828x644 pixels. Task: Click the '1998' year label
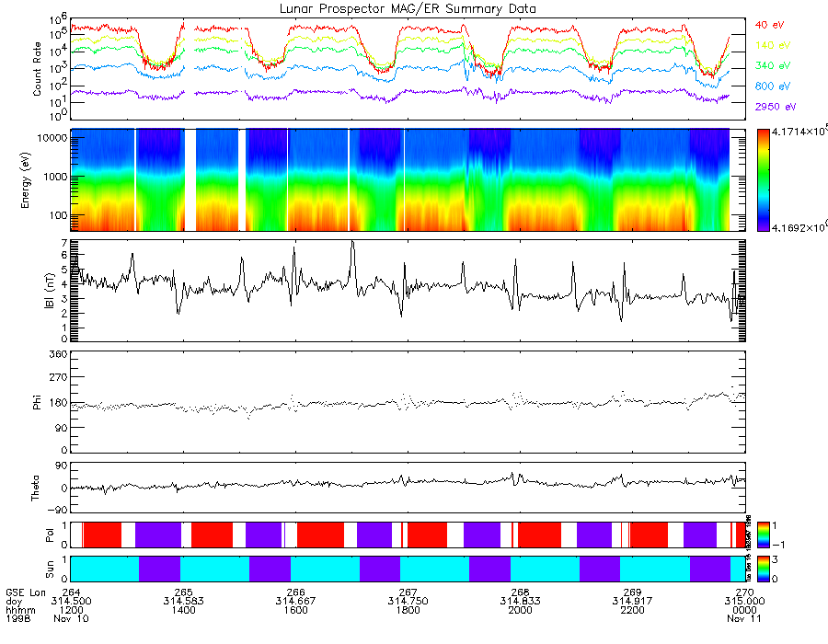[18, 618]
